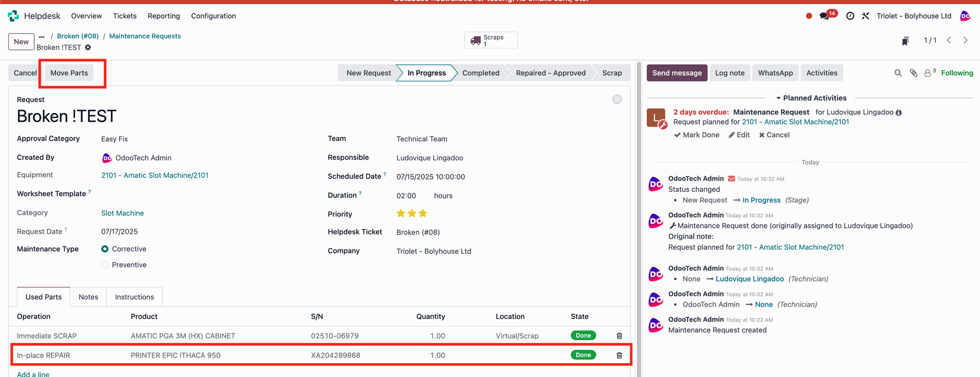The image size is (980, 377).
Task: Set stage to Completed
Action: 481,73
